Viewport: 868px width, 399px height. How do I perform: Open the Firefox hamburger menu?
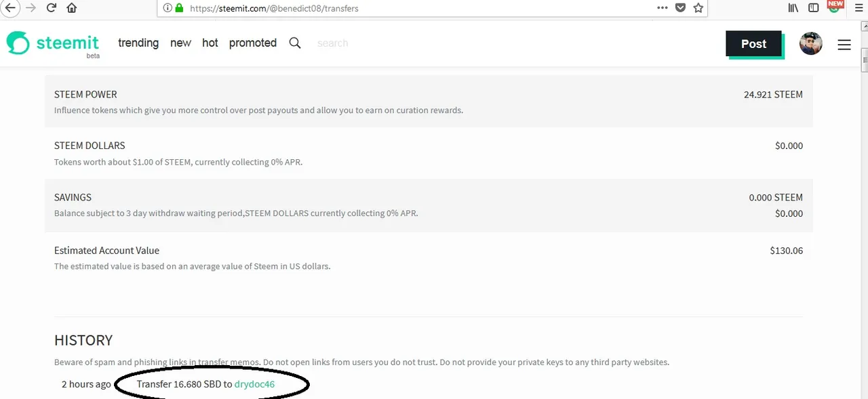tap(858, 8)
